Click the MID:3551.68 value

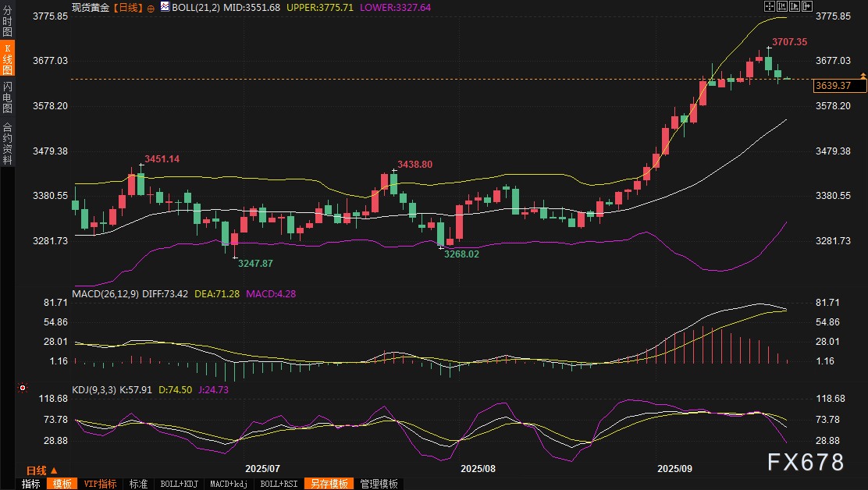[x=252, y=8]
